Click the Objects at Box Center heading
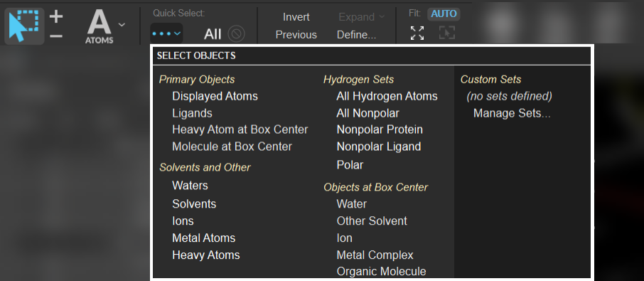 [375, 187]
